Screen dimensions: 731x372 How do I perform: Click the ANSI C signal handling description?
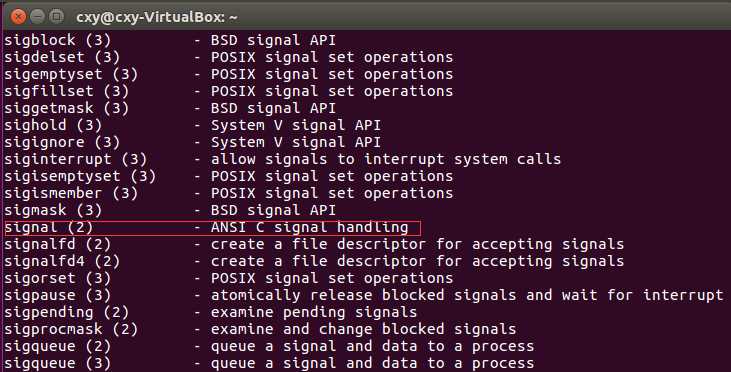tap(310, 227)
